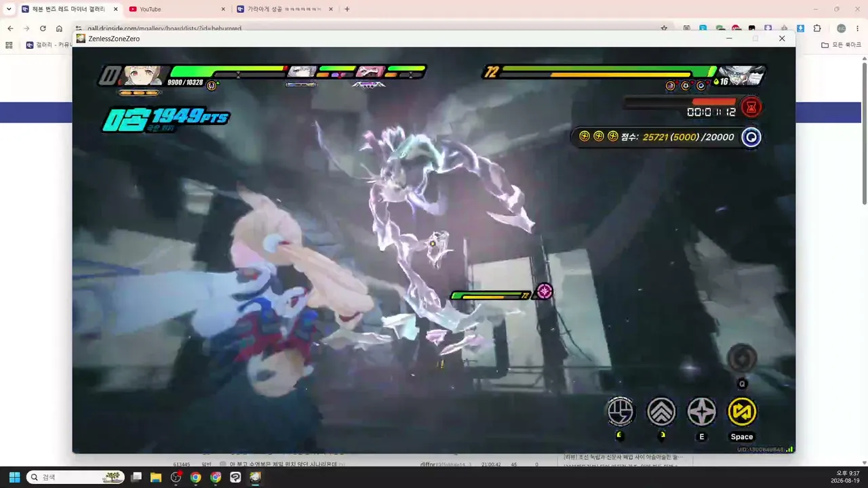Open File Explorer from the taskbar
Screen dimensions: 868x488
(x=156, y=477)
